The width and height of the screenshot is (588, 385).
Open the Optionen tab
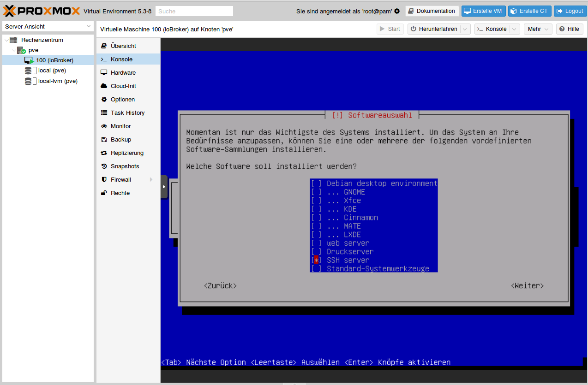click(128, 100)
